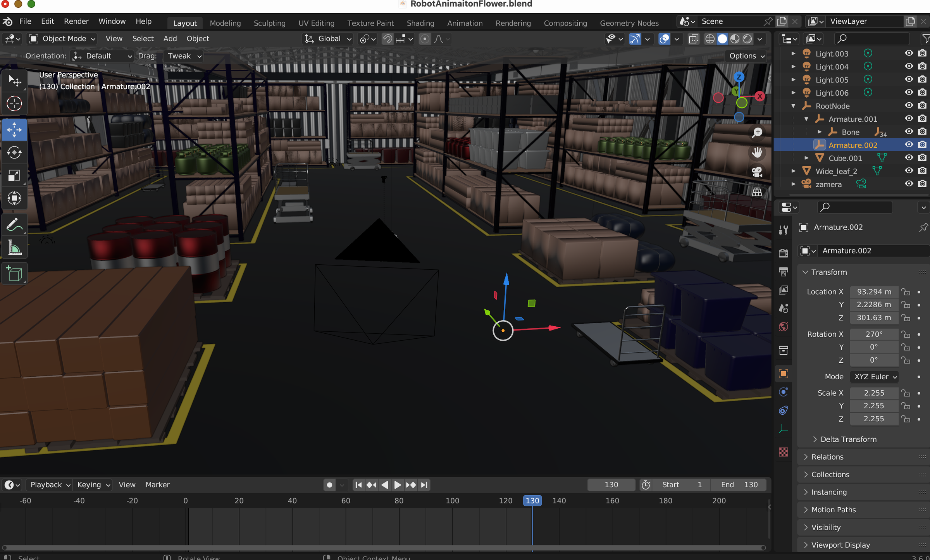Select the Rotate tool in toolbar
Image resolution: width=930 pixels, height=560 pixels.
[x=14, y=152]
